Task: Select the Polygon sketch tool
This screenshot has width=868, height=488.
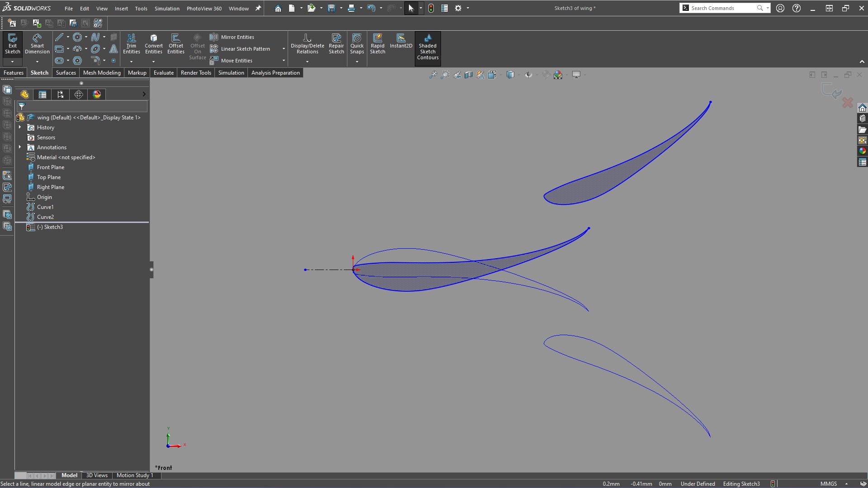Action: pyautogui.click(x=77, y=61)
